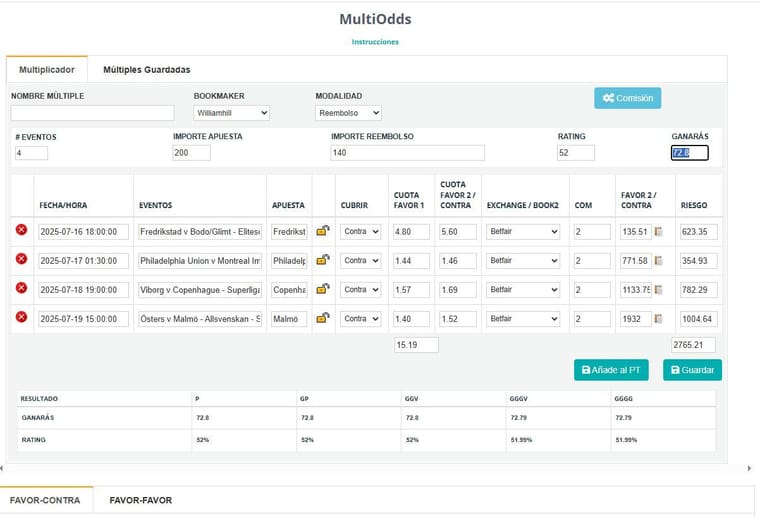Edit the COM field in Fredrikstad row

coord(592,232)
